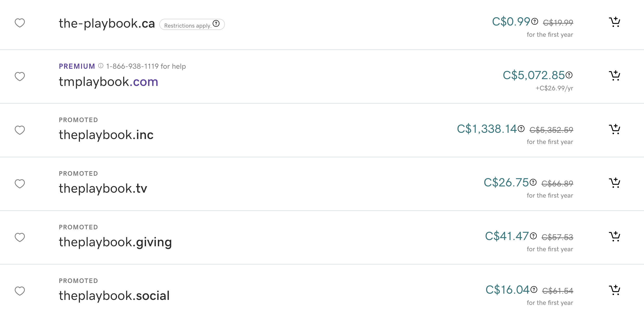Open price help icon beside C$26.75

pos(533,182)
